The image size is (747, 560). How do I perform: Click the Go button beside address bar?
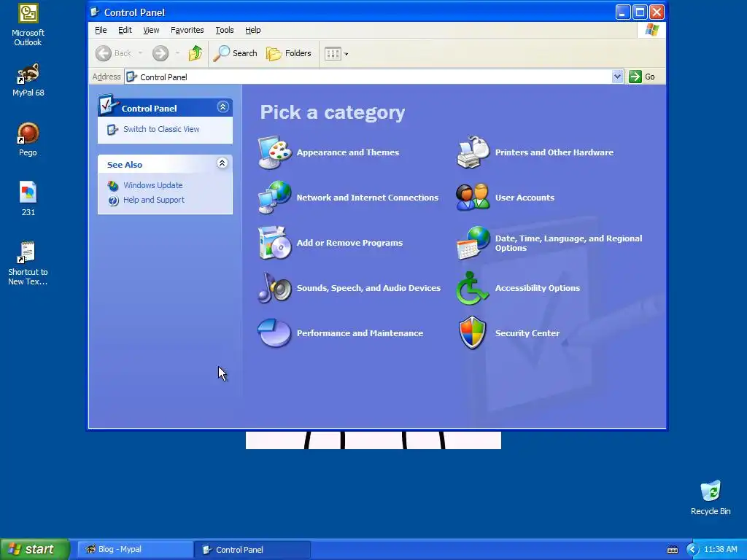642,77
